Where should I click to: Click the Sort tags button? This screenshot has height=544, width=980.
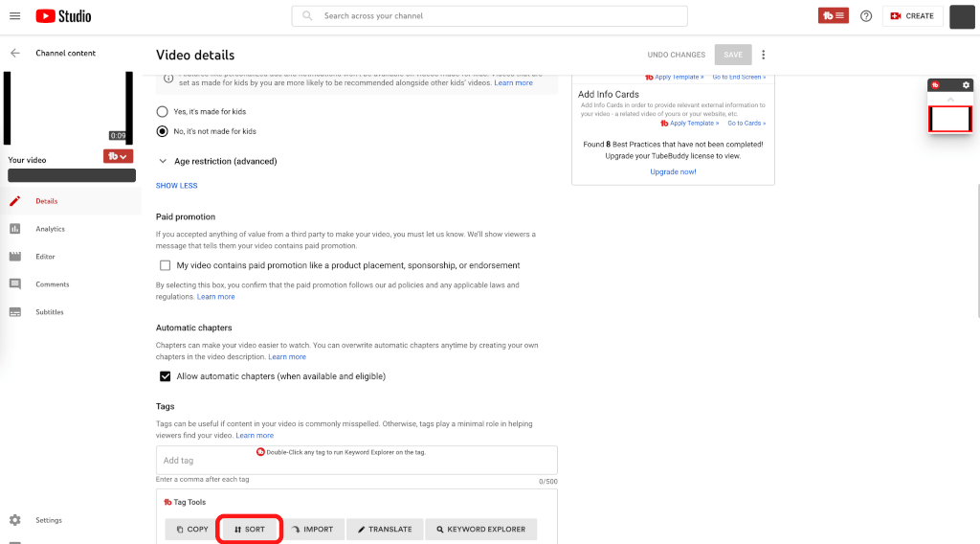pyautogui.click(x=250, y=529)
